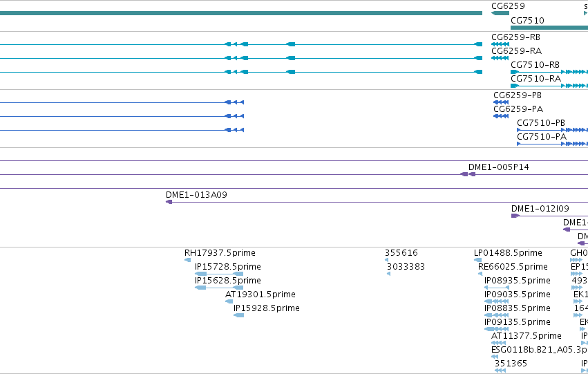The image size is (588, 374).
Task: Select feature 355616 arrow
Action: coord(387,259)
